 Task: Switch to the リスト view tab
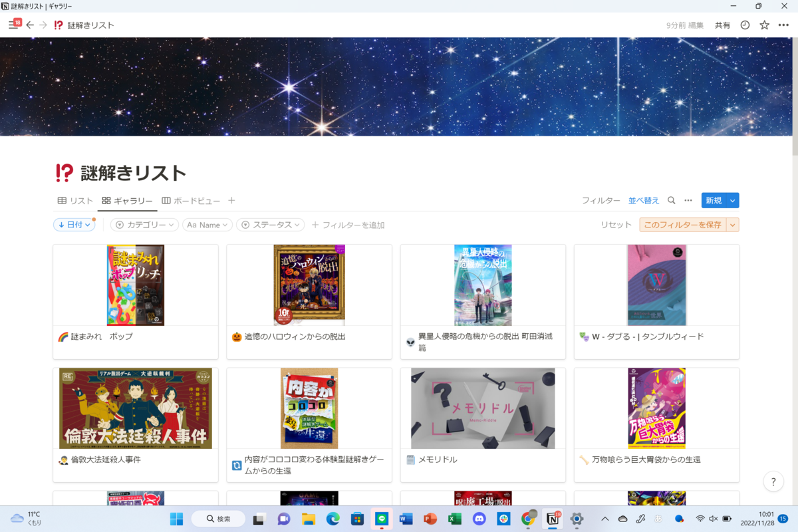tap(75, 200)
